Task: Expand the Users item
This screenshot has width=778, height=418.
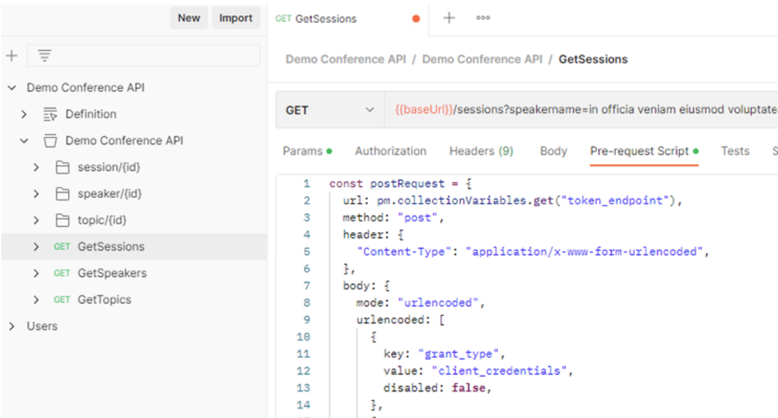Action: [x=12, y=326]
